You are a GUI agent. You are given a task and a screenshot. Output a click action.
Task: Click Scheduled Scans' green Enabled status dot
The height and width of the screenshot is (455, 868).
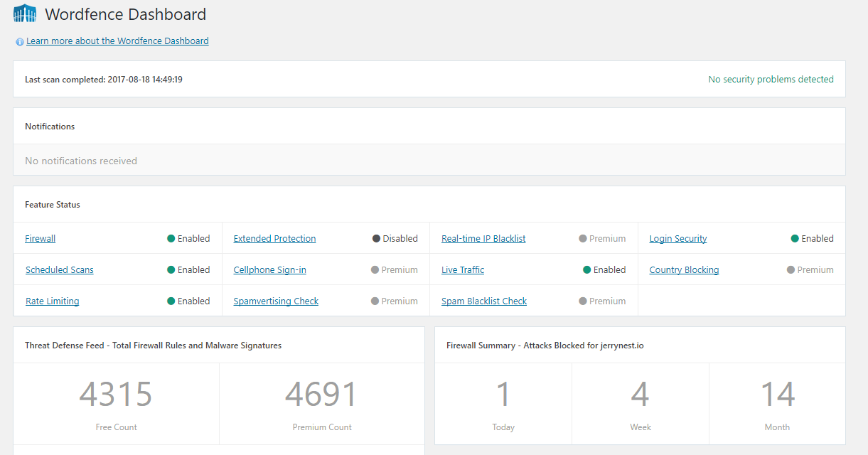click(x=171, y=270)
